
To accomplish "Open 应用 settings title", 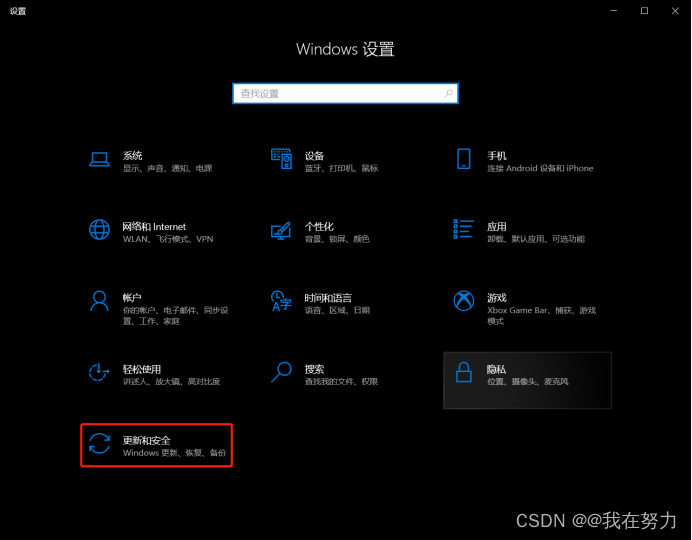I will point(496,227).
